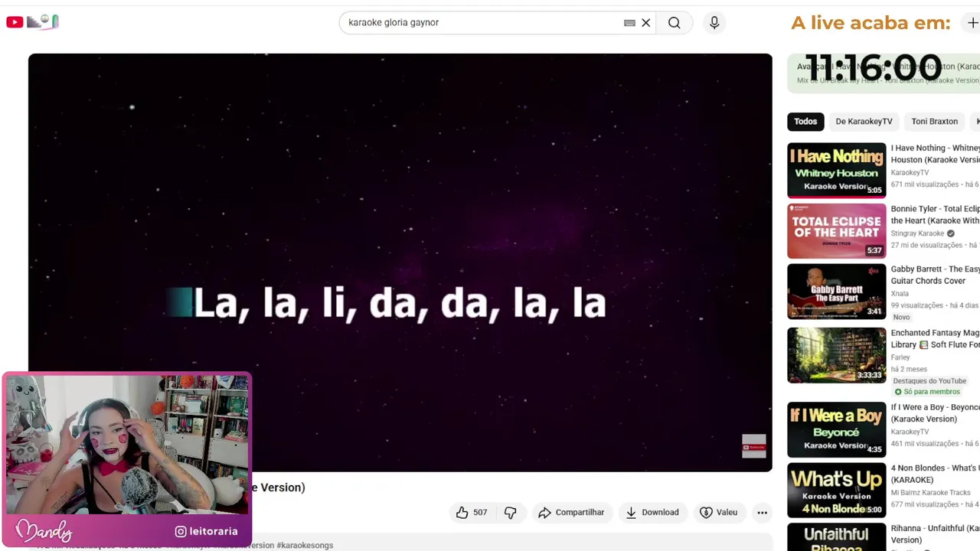Click the Destaques do YouTube label
The image size is (980, 551).
tap(929, 381)
